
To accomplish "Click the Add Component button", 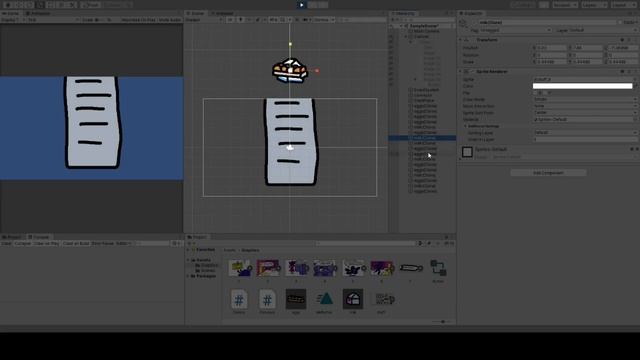I will 548,173.
